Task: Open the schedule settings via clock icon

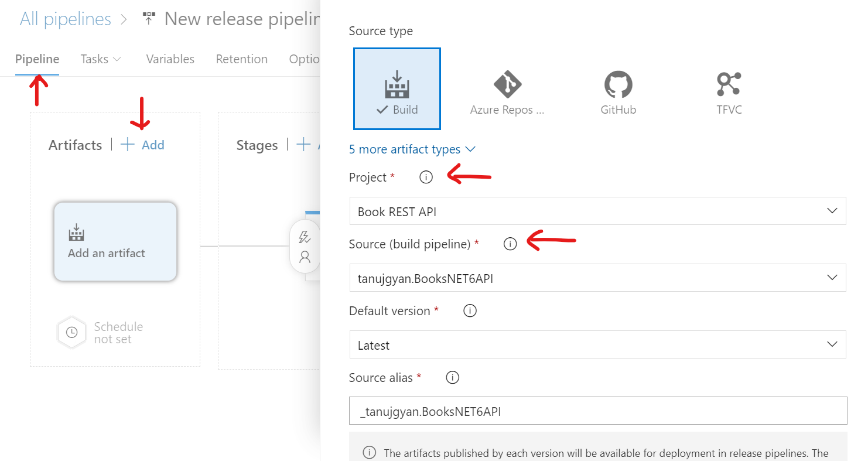Action: coord(71,332)
